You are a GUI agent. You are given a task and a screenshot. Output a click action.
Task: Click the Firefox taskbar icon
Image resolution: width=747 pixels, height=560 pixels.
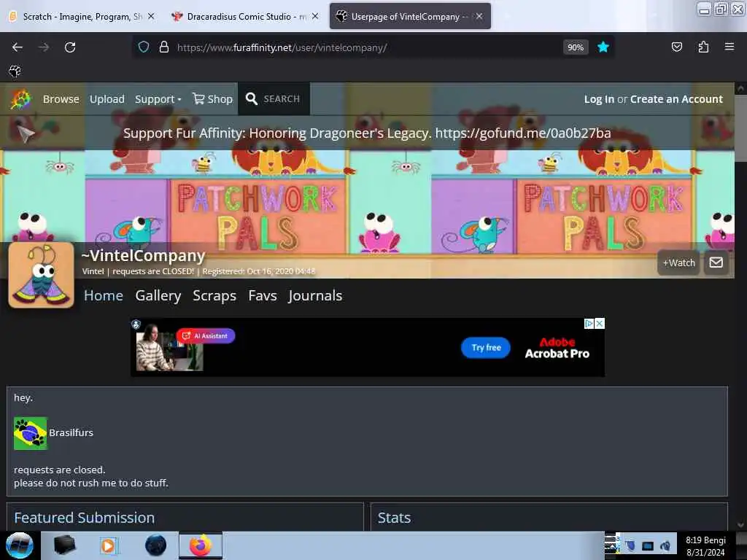coord(201,545)
